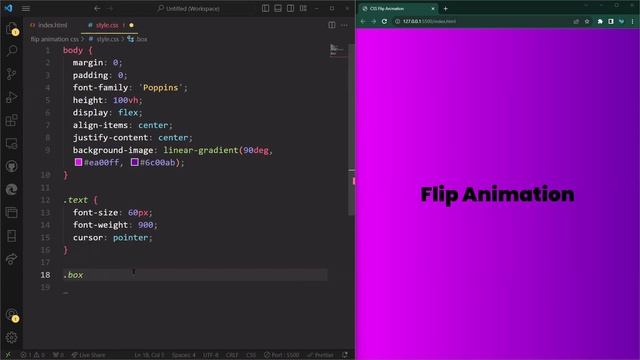
Task: Click Ln 18 Col cursor position indicator
Action: tap(149, 355)
